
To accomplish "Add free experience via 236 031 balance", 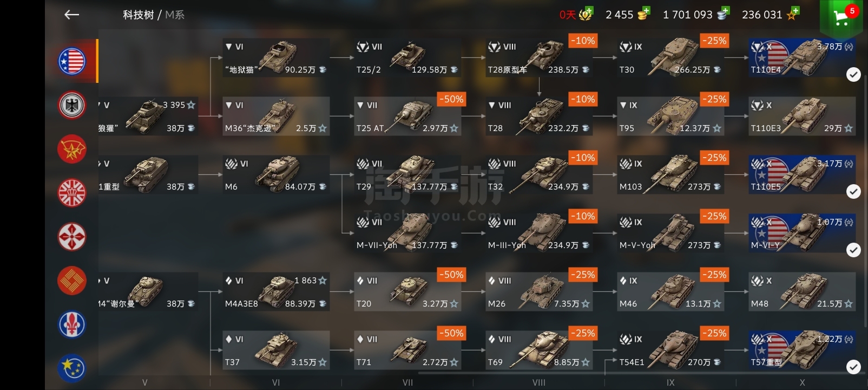I will point(771,15).
